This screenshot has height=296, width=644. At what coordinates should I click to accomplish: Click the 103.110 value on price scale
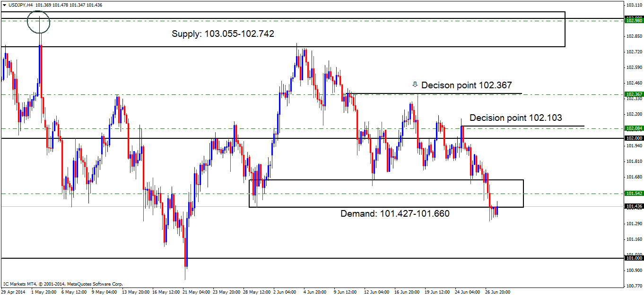634,5
